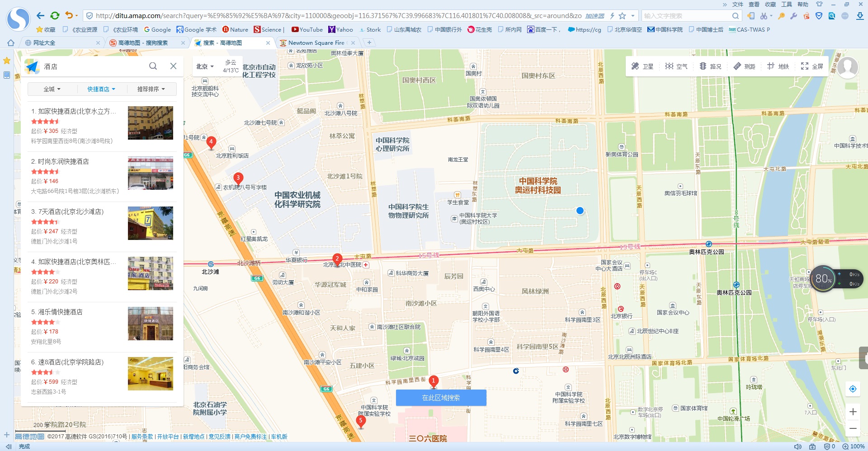Open the 文件 menu
This screenshot has width=868, height=451.
pos(738,5)
